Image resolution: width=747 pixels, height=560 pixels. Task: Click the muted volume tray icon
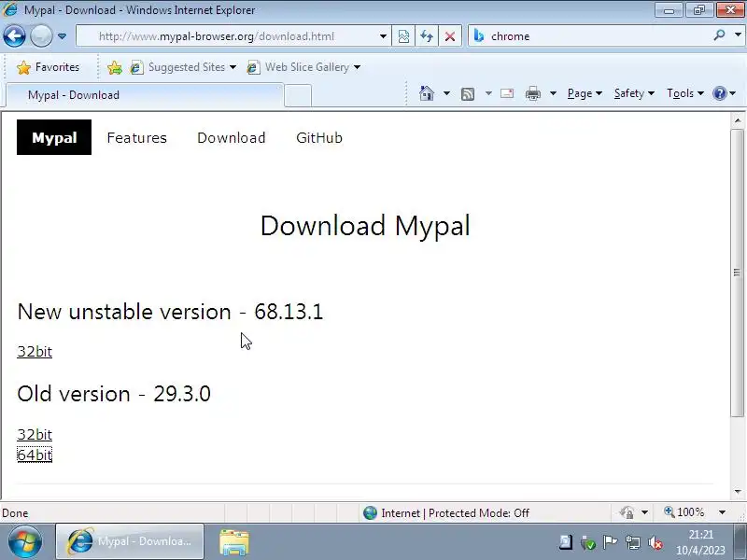655,542
